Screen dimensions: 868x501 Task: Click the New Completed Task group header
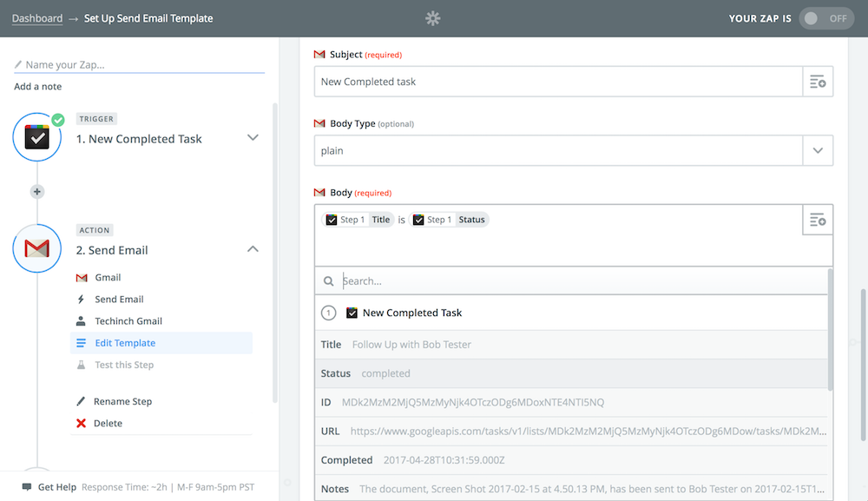click(x=571, y=313)
